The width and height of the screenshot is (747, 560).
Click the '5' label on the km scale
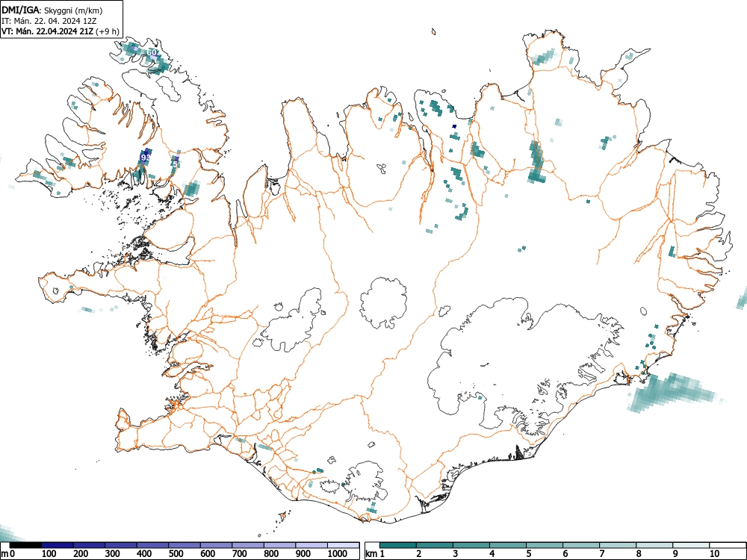(528, 553)
